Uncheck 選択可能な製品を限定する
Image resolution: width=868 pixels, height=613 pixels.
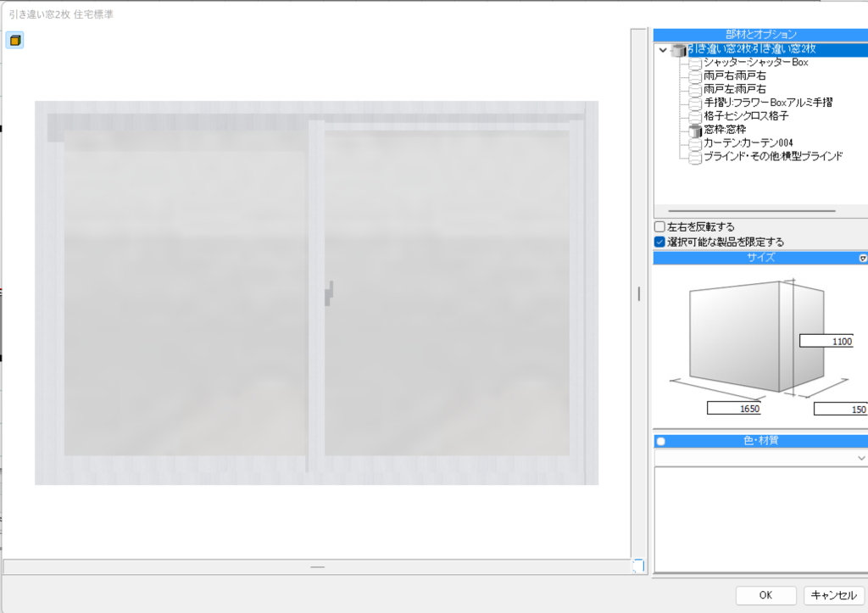click(660, 242)
